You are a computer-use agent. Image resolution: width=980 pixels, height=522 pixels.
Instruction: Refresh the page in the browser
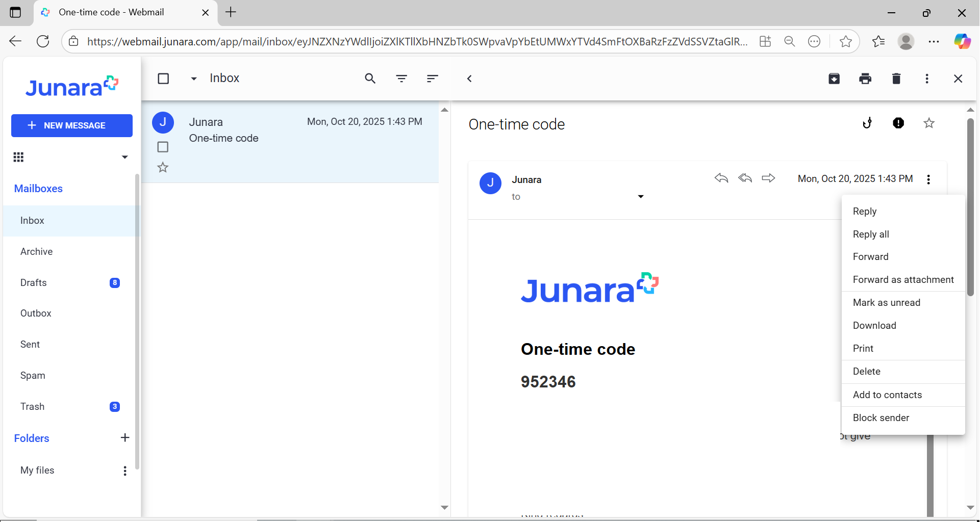pyautogui.click(x=43, y=41)
